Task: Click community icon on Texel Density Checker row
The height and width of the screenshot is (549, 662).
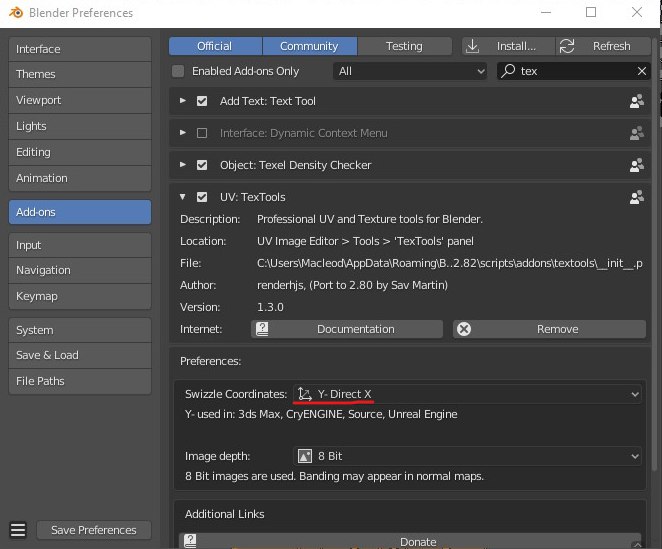Action: pos(637,165)
